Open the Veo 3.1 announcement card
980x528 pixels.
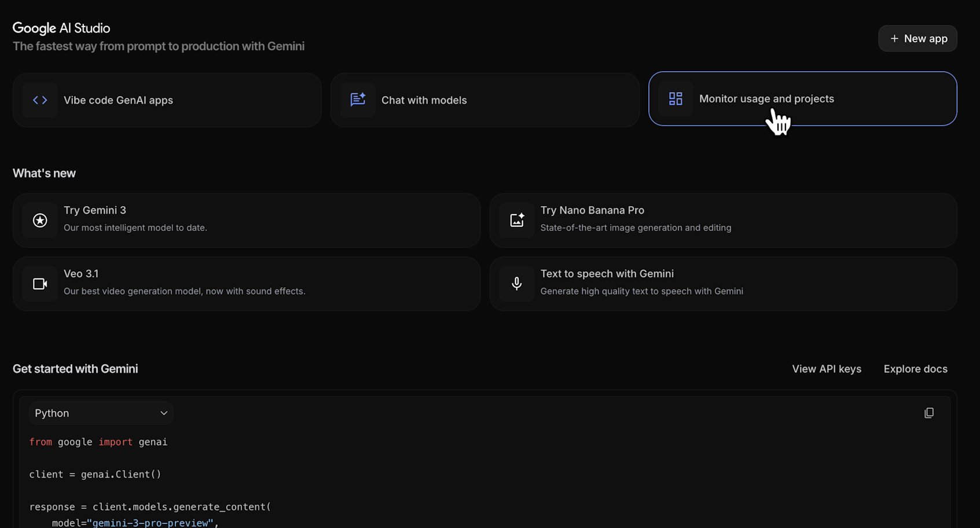(x=247, y=284)
